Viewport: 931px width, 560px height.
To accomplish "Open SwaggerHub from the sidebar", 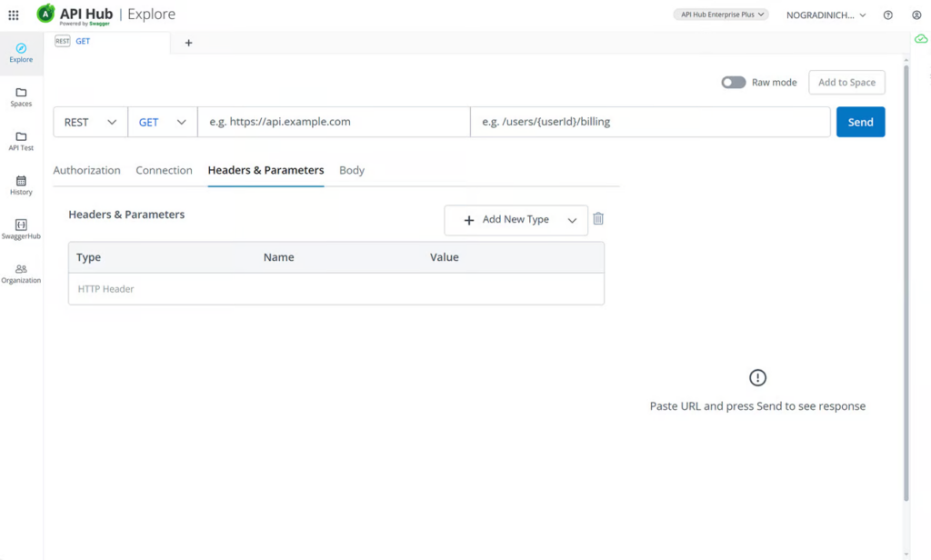I will tap(21, 229).
